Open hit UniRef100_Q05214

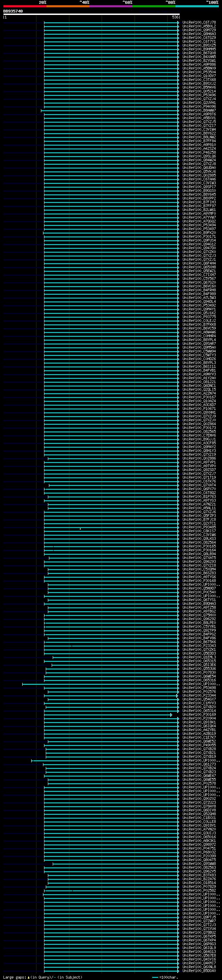coord(199,91)
